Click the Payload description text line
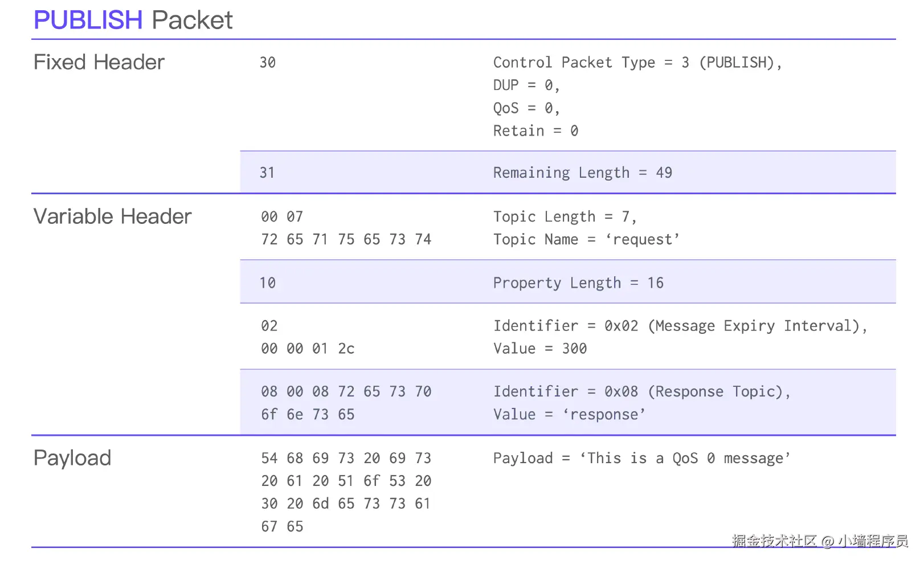 pos(641,459)
